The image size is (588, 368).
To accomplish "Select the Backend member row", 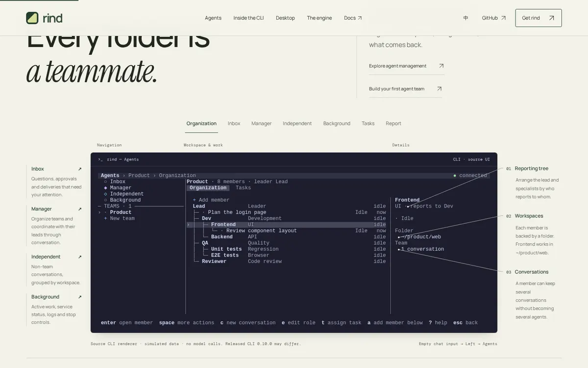I will coord(286,237).
